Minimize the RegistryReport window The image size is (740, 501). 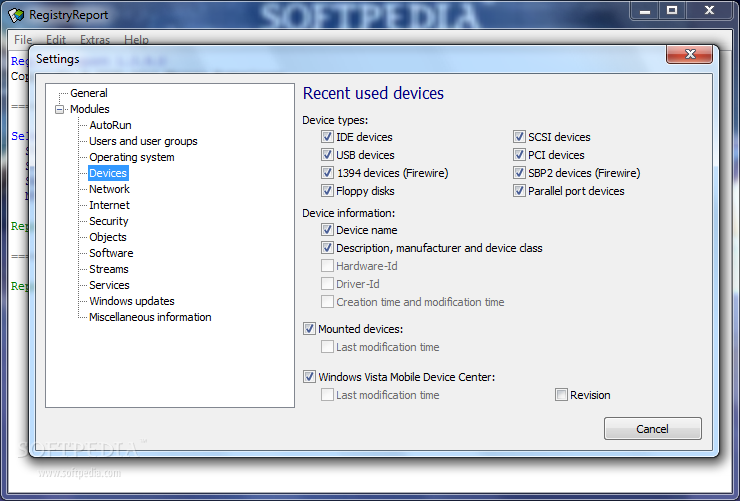pos(645,11)
